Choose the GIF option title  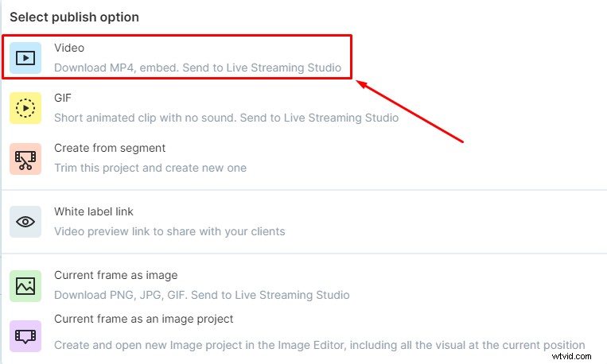[63, 98]
